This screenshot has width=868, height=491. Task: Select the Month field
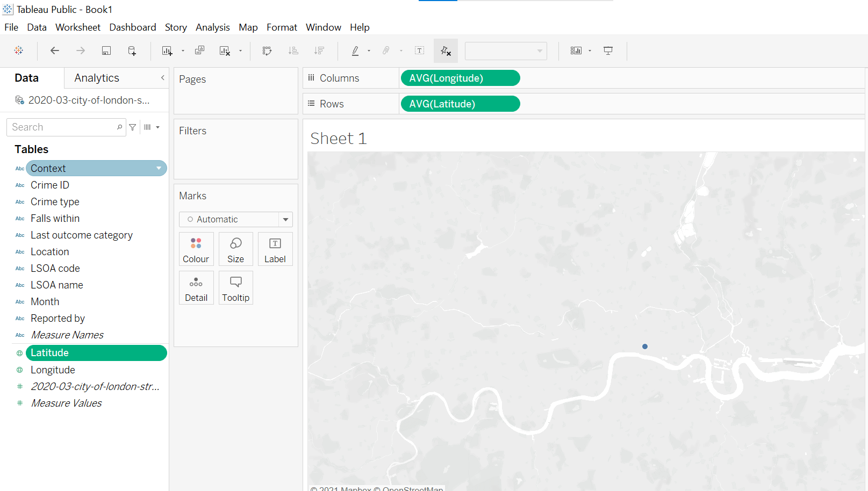(45, 302)
